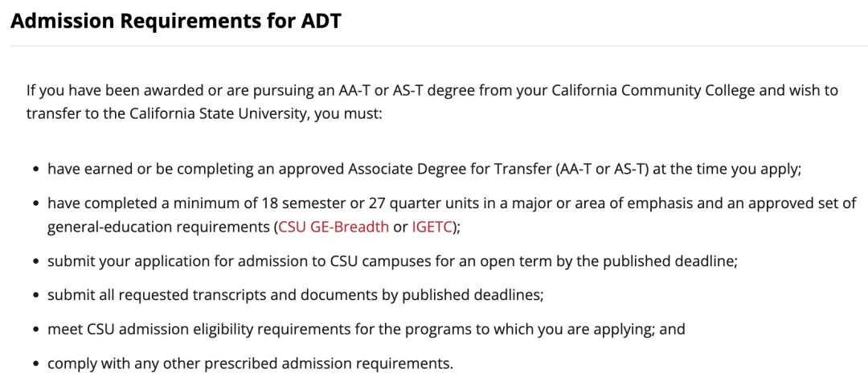Click the horizontal divider line under the heading
Screen dimensions: 868x386
pos(434,46)
